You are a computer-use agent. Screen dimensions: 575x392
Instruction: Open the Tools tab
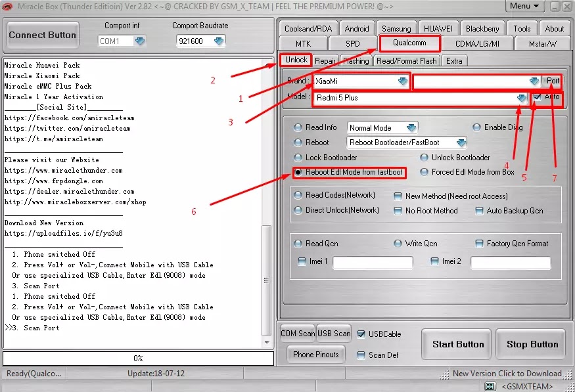522,29
